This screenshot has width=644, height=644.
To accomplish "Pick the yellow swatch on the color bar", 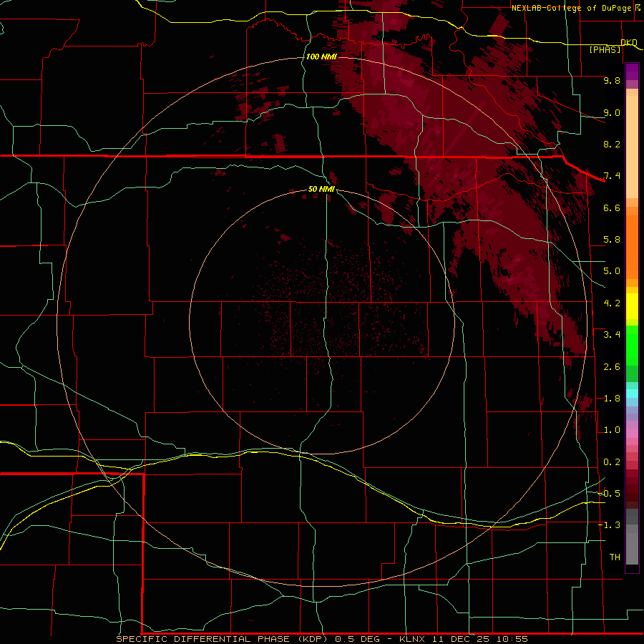I will point(632,306).
